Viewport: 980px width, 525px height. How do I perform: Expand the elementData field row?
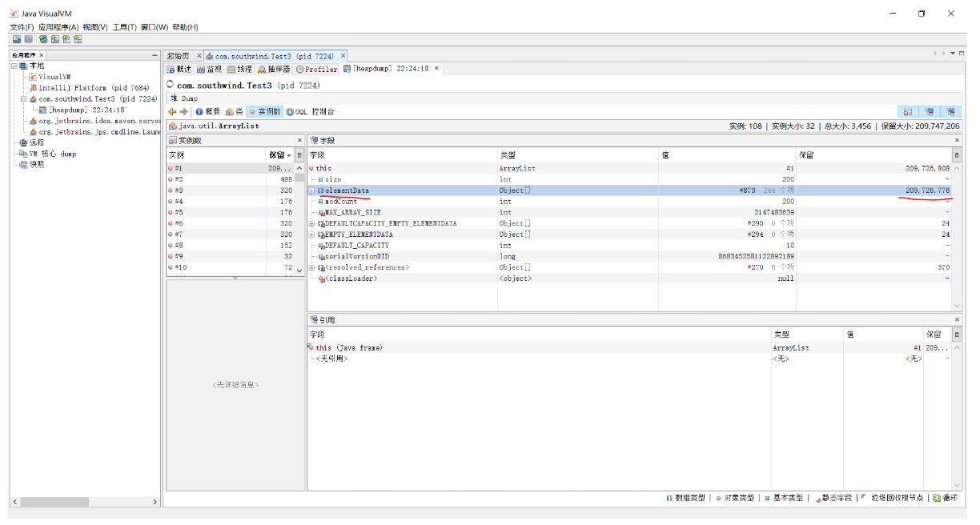[x=311, y=190]
